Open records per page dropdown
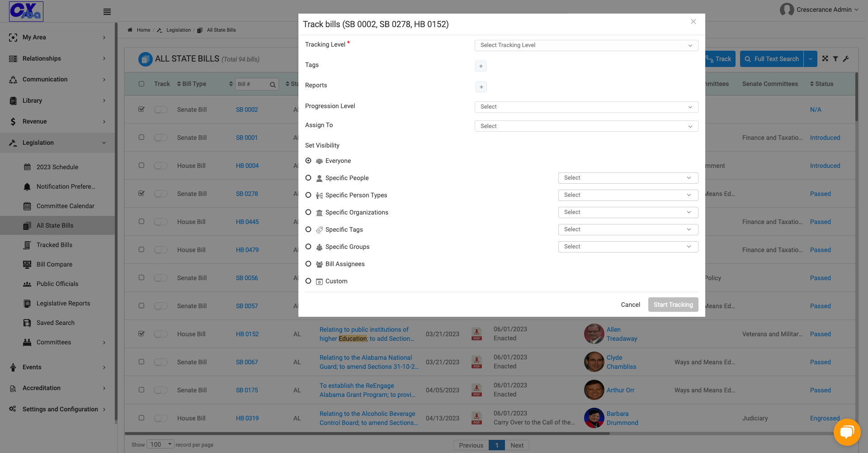The width and height of the screenshot is (868, 453). coord(160,444)
